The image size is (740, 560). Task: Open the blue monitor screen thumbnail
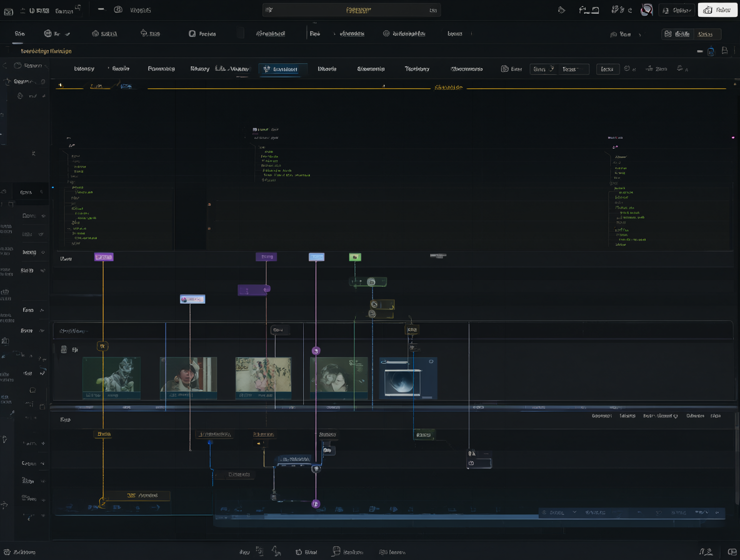click(x=408, y=378)
